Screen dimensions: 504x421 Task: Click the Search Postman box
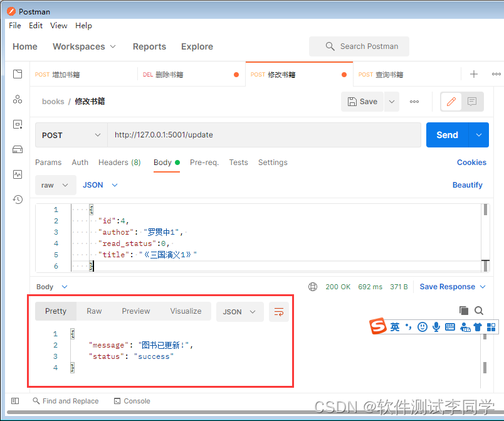(359, 46)
